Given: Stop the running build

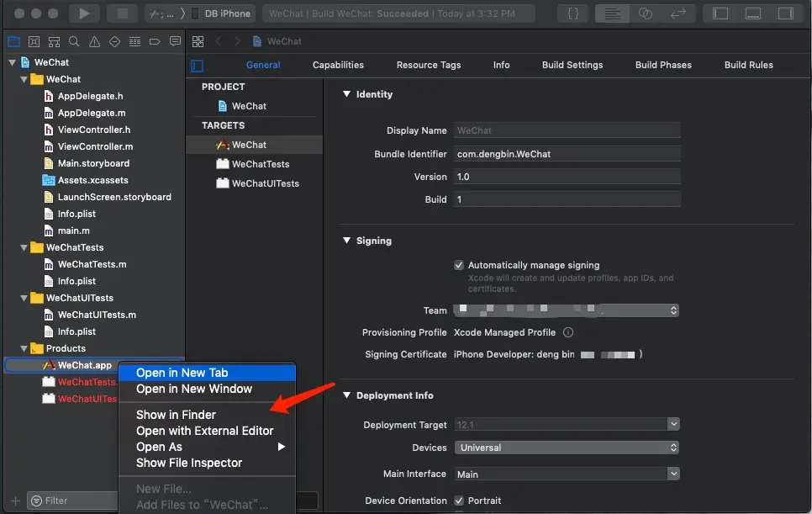Looking at the screenshot, I should tap(122, 13).
